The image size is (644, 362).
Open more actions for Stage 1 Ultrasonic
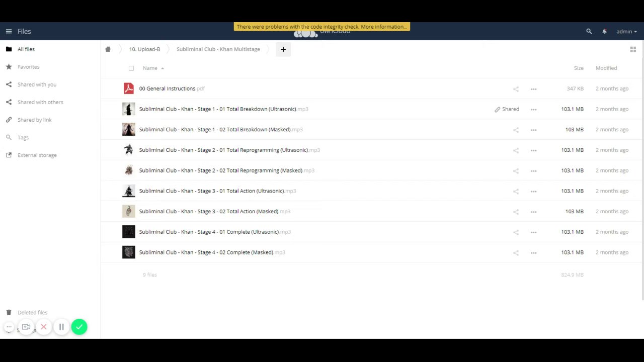533,110
